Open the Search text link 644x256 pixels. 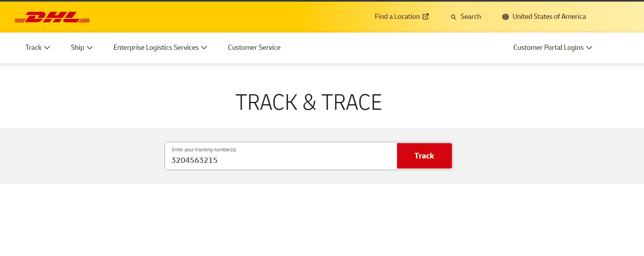click(470, 16)
